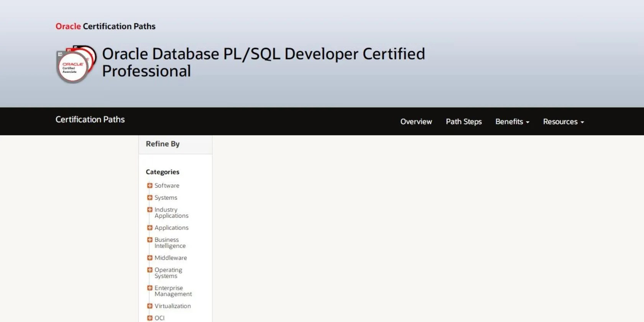Expand the Industry Applications plus icon

[x=150, y=210]
